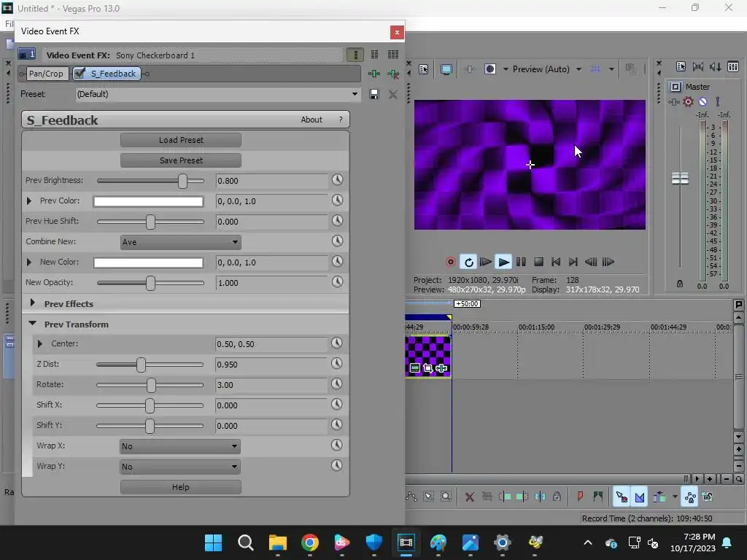Screen dimensions: 747x560
Task: Toggle the Master fader lock icon
Action: click(680, 284)
